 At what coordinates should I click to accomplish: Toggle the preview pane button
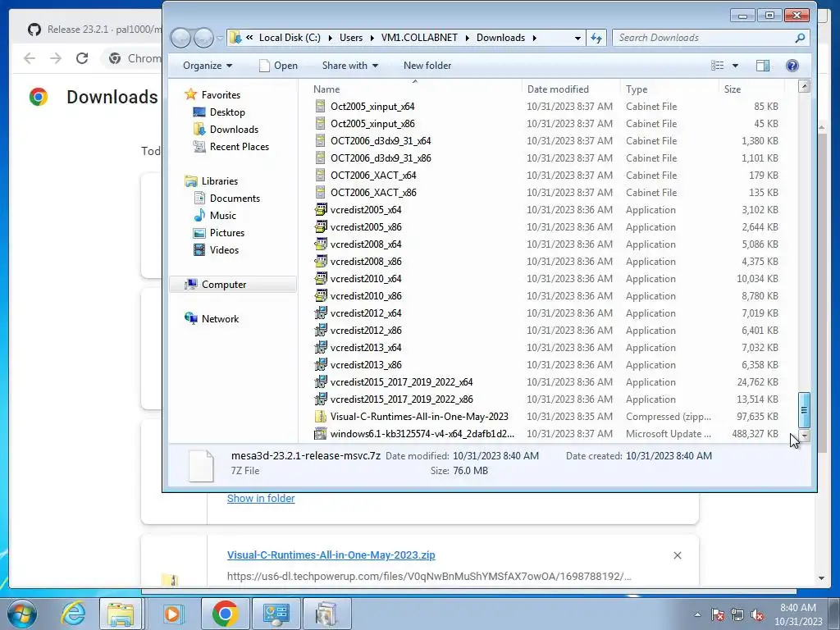click(763, 66)
